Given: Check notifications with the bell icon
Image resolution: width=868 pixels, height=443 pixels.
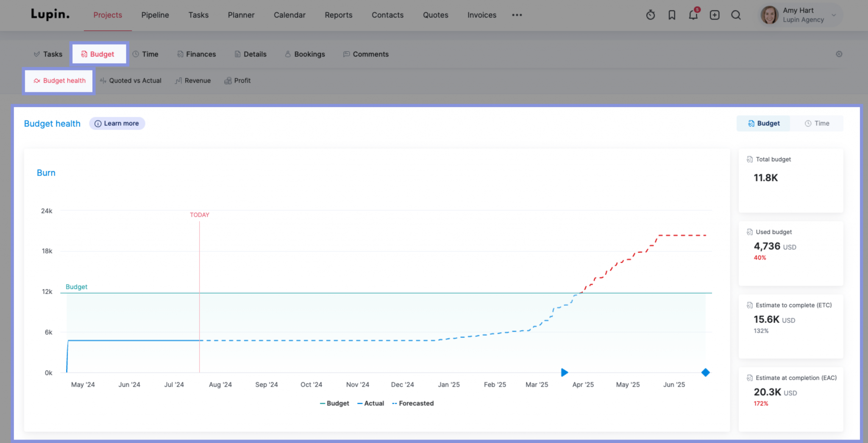Looking at the screenshot, I should [693, 15].
